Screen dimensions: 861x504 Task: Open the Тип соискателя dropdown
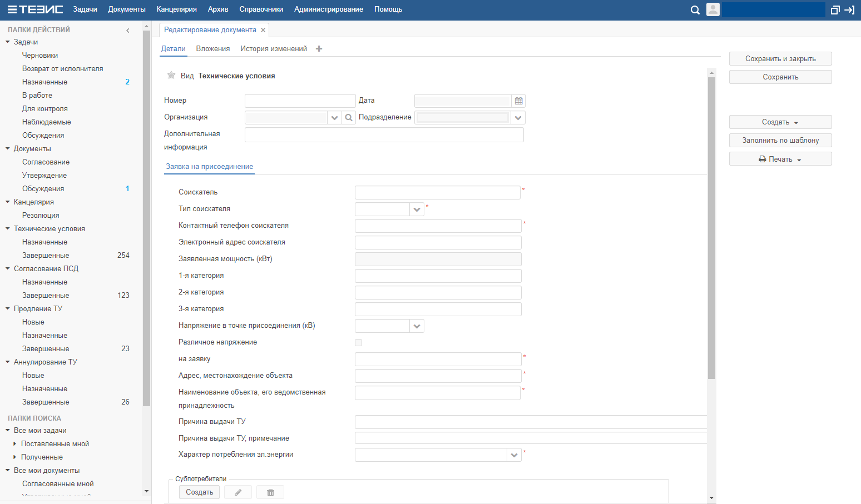[417, 209]
